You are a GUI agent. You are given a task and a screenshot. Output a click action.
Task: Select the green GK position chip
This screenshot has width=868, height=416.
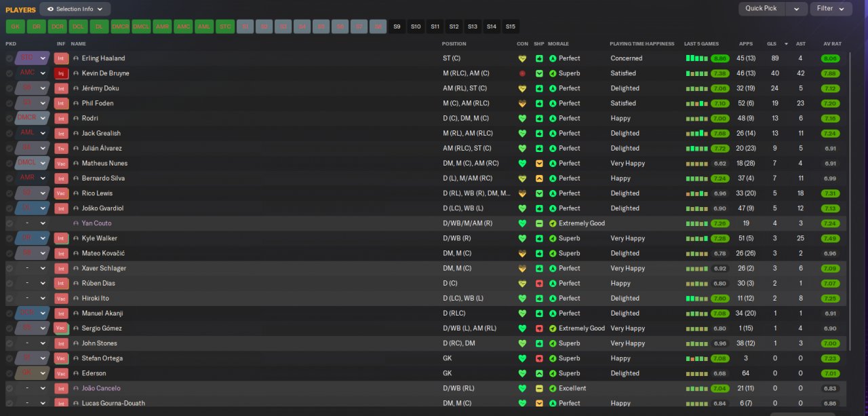point(15,26)
